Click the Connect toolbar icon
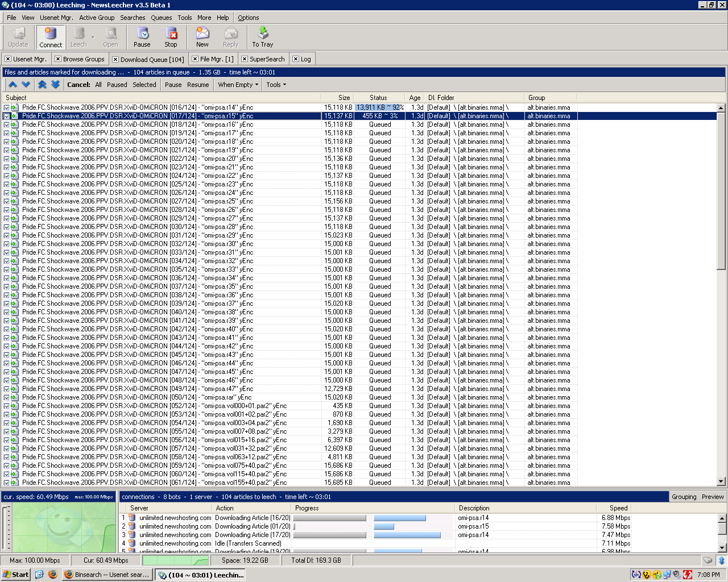Screen dimensions: 728x582 (51, 38)
